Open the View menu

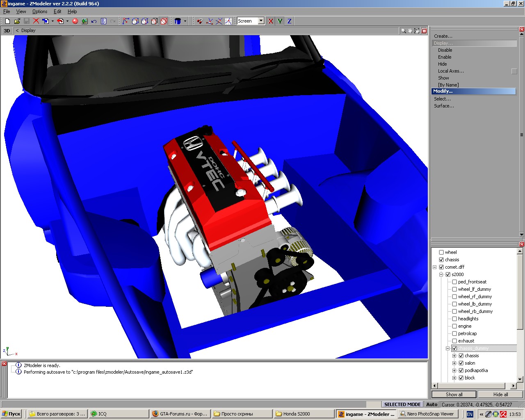[x=21, y=11]
